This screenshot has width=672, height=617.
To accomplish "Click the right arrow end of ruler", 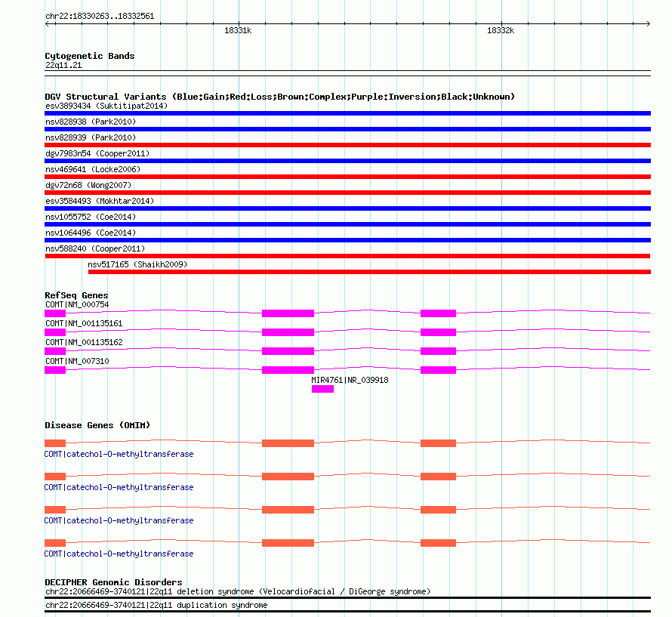I will click(648, 24).
